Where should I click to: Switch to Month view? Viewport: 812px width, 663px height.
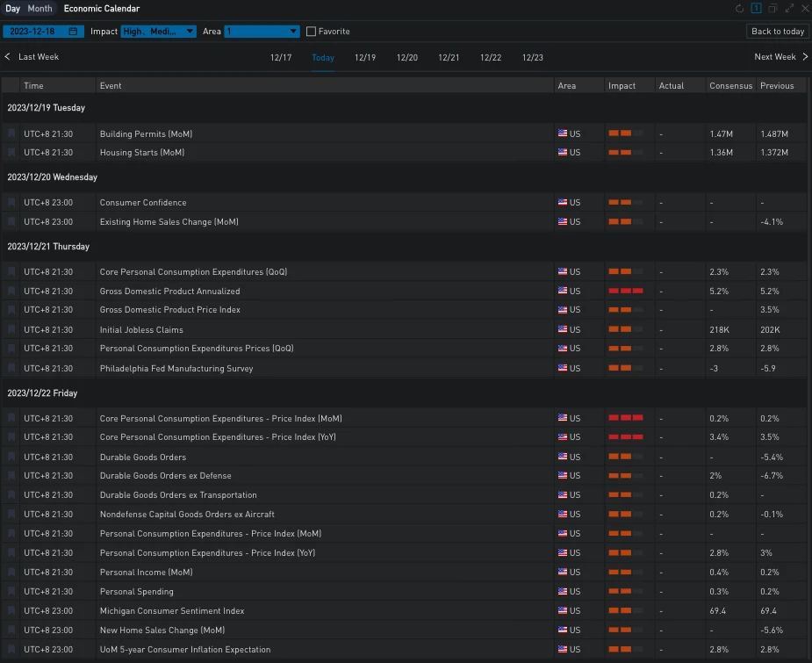point(40,9)
